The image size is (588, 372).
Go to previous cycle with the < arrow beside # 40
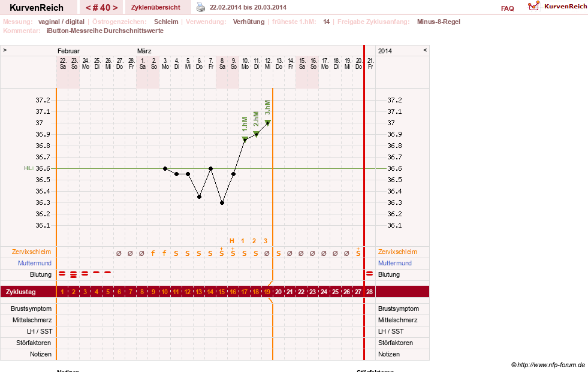coord(88,8)
